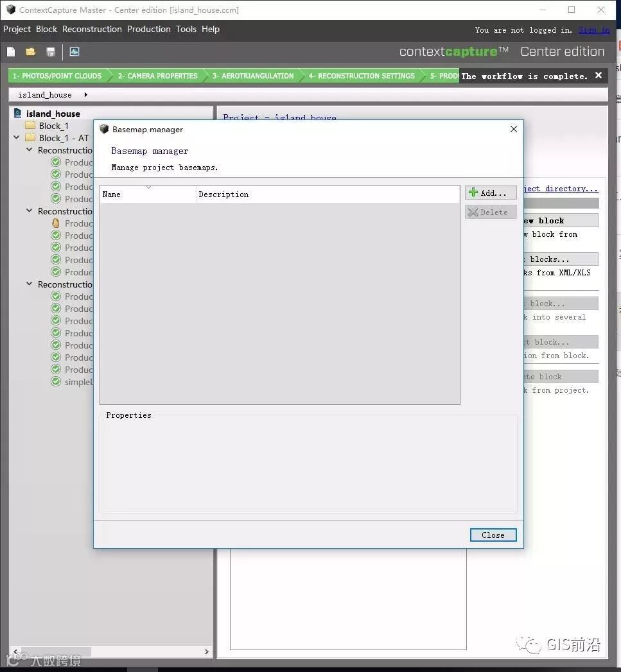Click the New block button in main window

[561, 220]
